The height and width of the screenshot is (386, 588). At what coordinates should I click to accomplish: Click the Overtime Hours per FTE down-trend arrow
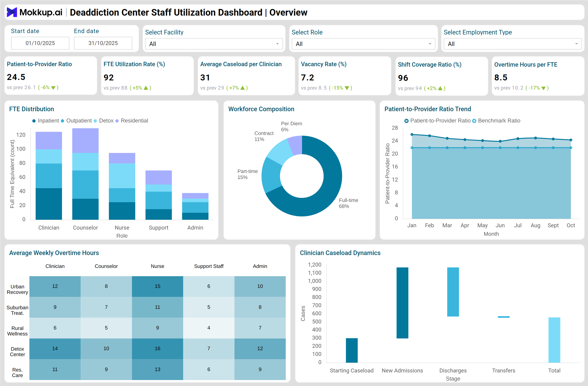543,88
